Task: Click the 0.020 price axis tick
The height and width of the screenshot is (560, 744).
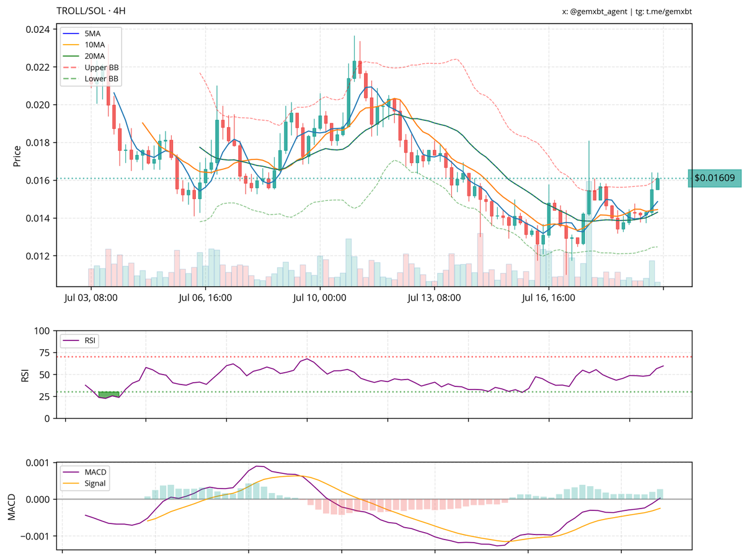Action: tap(38, 105)
